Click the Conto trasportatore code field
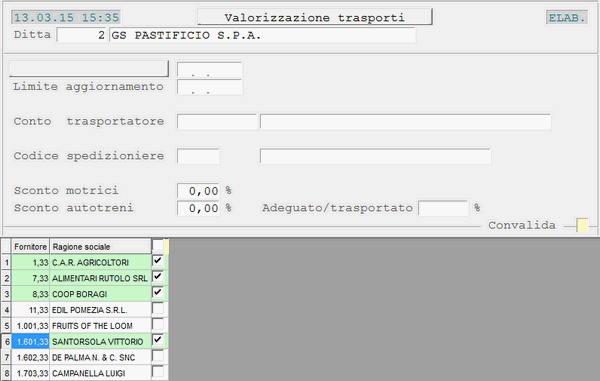The image size is (600, 381). (217, 122)
